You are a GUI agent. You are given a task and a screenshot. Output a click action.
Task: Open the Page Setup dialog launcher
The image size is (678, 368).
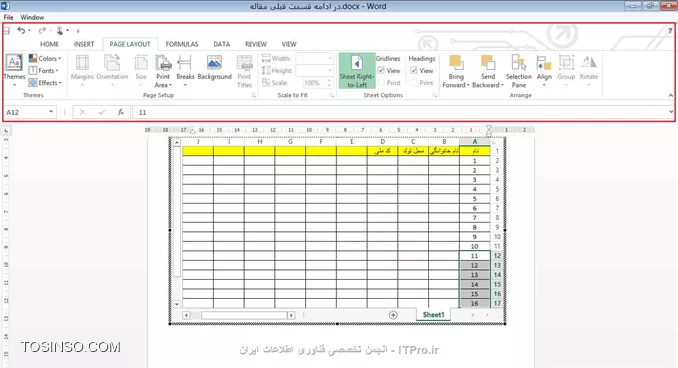(x=253, y=95)
